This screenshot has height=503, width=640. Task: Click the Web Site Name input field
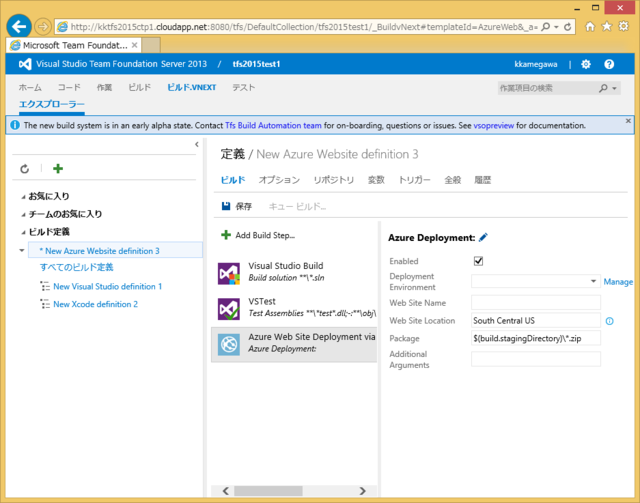coord(536,303)
